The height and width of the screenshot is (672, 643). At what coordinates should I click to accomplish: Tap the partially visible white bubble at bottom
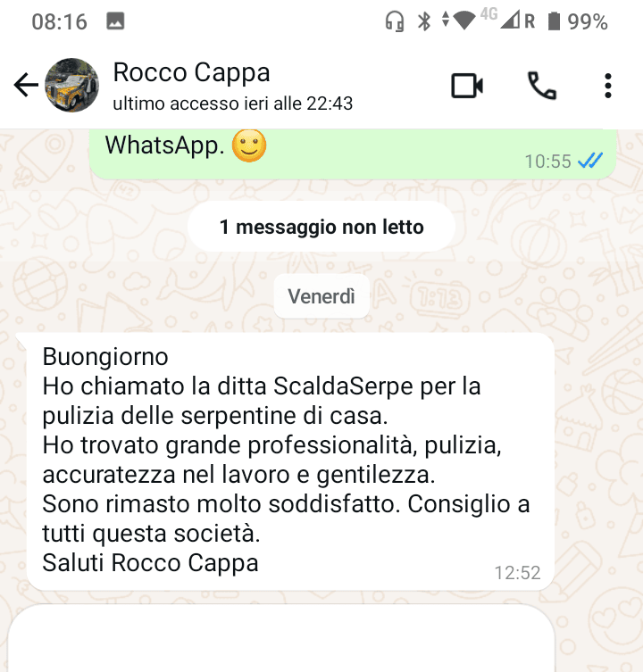tap(281, 638)
